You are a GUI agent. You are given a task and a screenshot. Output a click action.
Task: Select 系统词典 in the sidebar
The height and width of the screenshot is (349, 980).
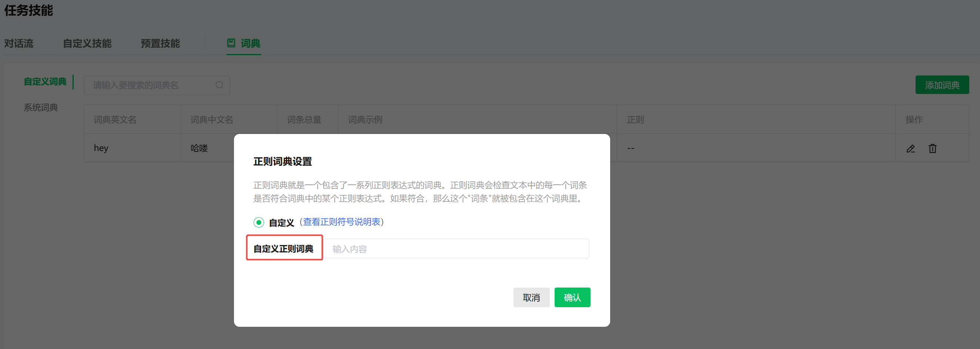click(40, 107)
